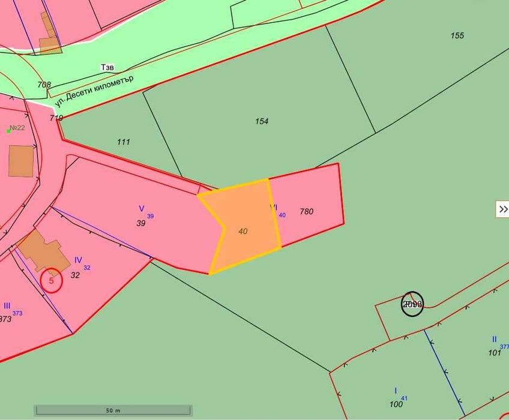Click the 373 superscript label
Viewport: 509px width, 420px height.
click(x=17, y=313)
